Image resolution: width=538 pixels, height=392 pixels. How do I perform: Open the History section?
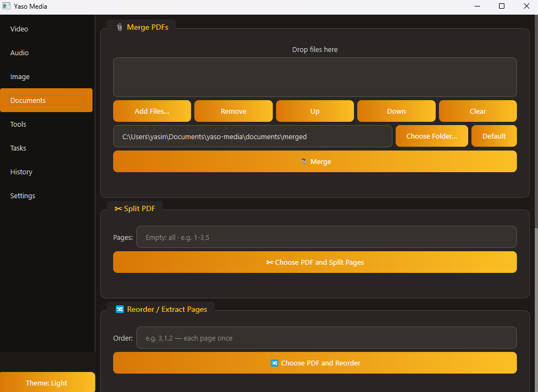tap(47, 172)
